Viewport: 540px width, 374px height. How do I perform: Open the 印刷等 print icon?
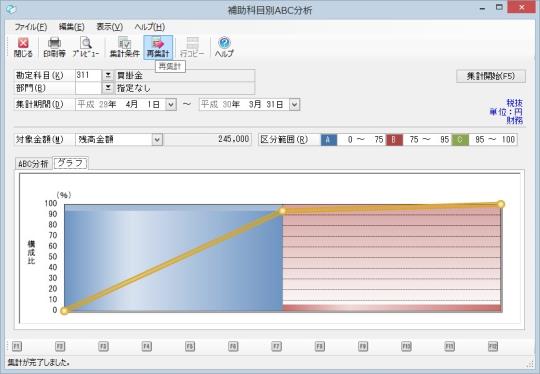click(x=54, y=47)
